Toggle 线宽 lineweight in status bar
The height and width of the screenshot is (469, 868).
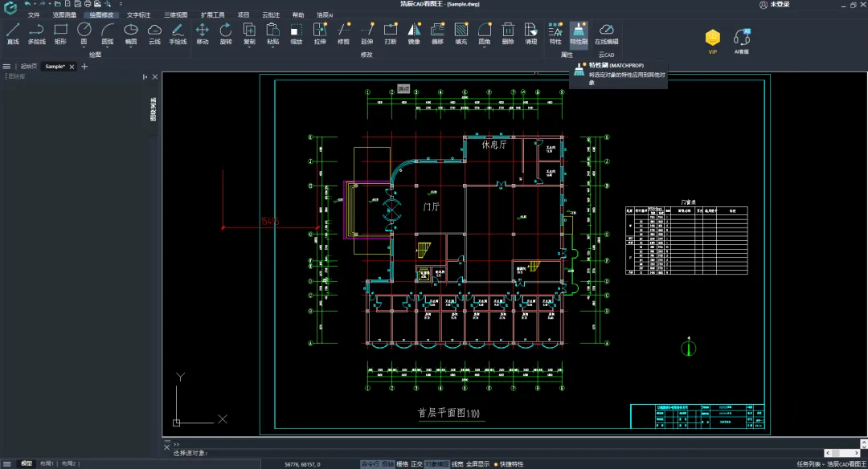457,464
